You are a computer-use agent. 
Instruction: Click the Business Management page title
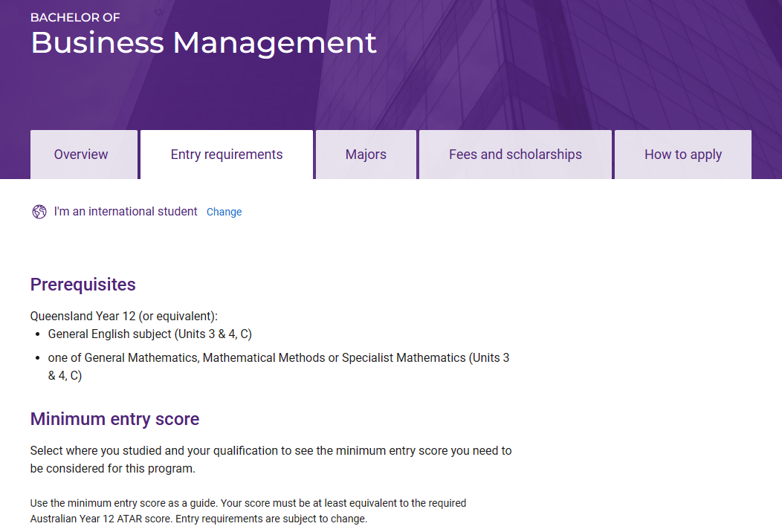coord(203,43)
